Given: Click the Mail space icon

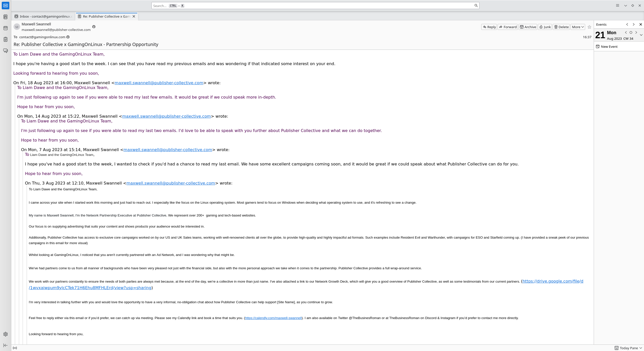Looking at the screenshot, I should [x=6, y=6].
